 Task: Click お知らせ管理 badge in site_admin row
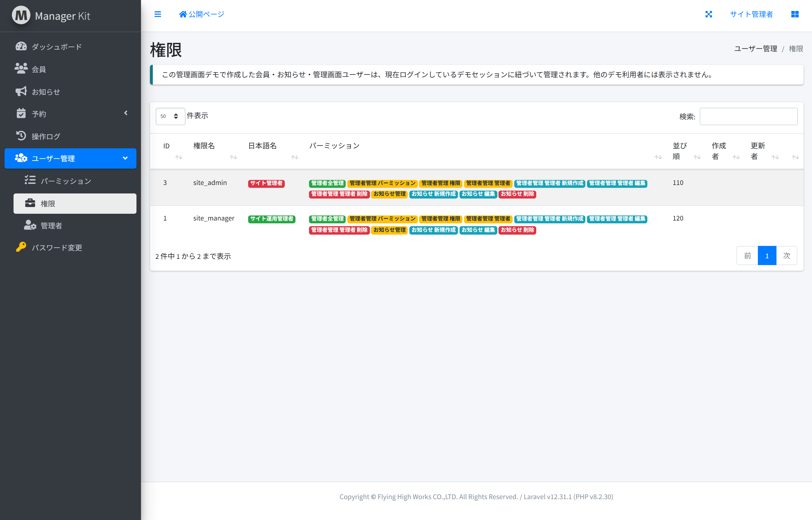tap(389, 194)
